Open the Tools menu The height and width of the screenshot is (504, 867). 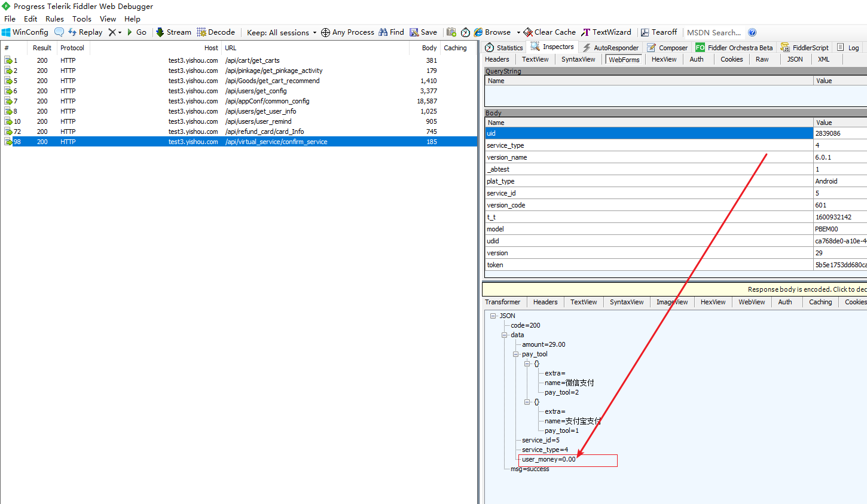[x=82, y=19]
